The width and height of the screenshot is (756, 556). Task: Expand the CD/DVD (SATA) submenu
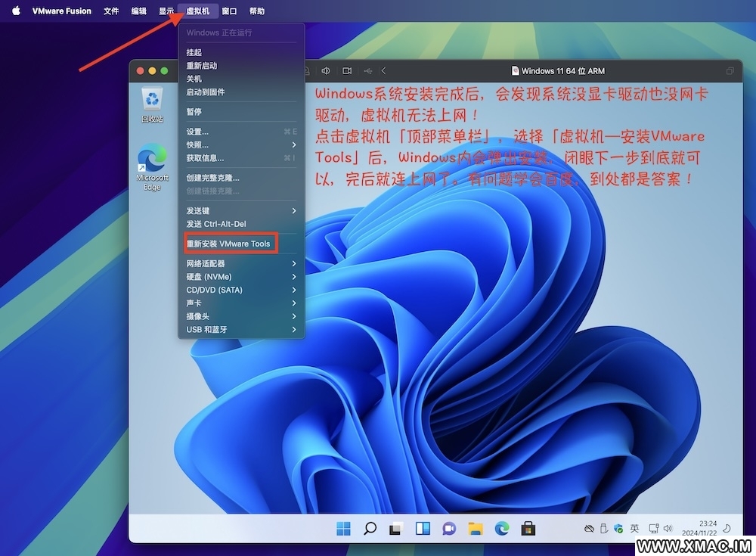point(241,290)
